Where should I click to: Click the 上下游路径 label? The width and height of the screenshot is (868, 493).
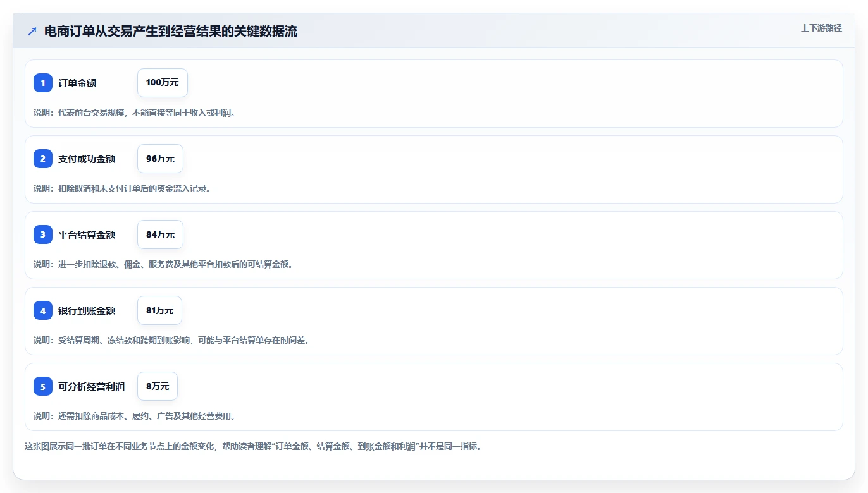pyautogui.click(x=821, y=28)
